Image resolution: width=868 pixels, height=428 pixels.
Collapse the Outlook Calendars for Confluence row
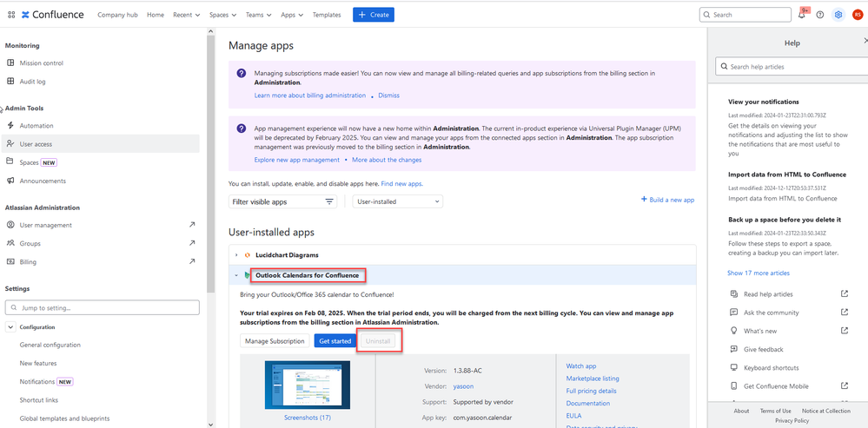coord(236,275)
